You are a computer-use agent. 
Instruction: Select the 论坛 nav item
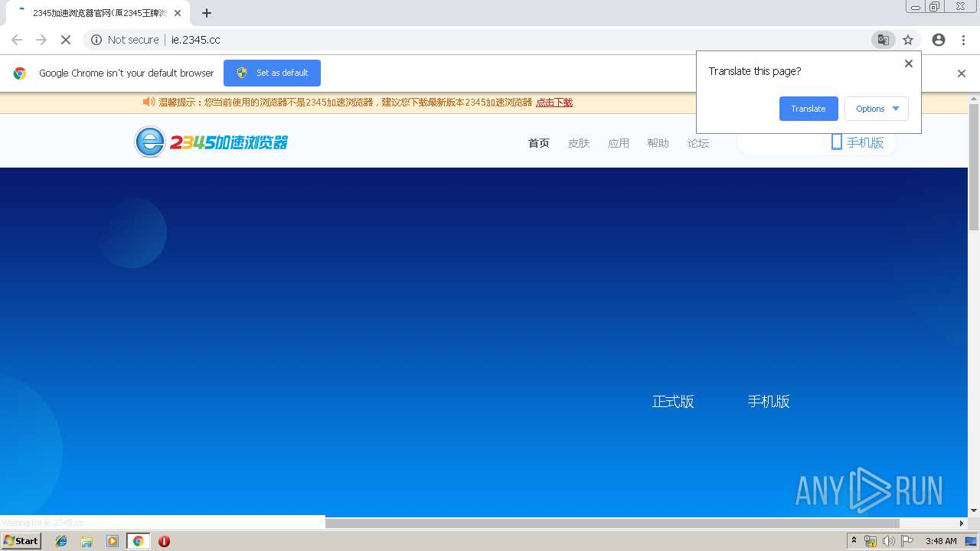698,143
